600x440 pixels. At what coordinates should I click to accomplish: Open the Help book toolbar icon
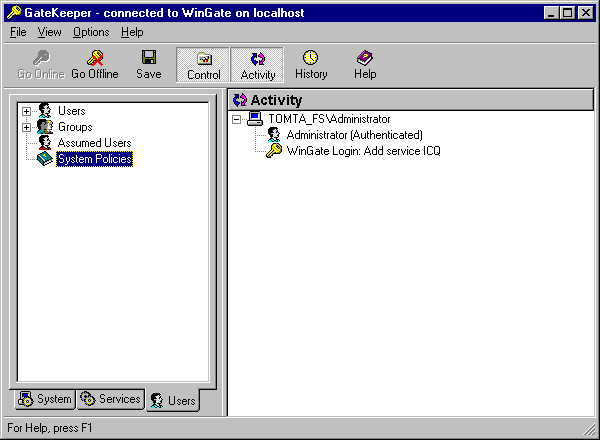(x=365, y=58)
